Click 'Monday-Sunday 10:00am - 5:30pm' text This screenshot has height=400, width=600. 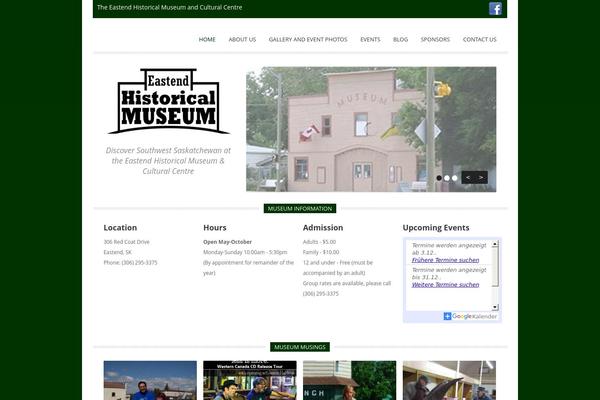pyautogui.click(x=245, y=252)
